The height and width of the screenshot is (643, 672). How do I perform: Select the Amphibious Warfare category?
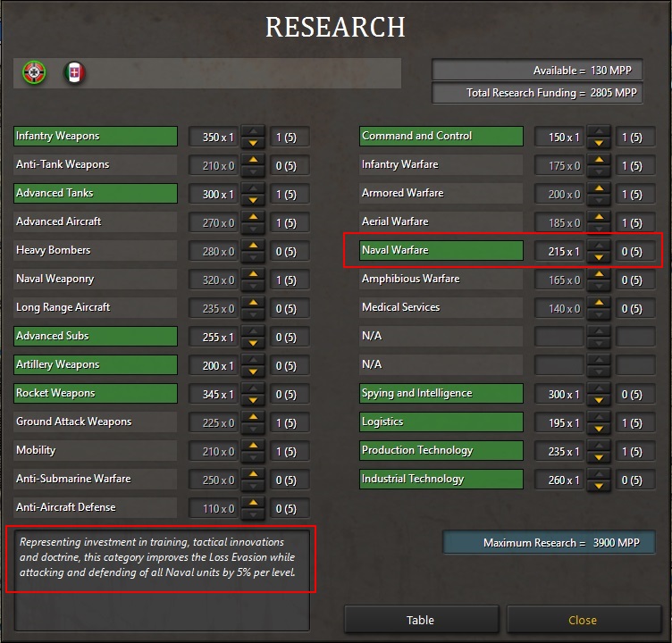(441, 280)
